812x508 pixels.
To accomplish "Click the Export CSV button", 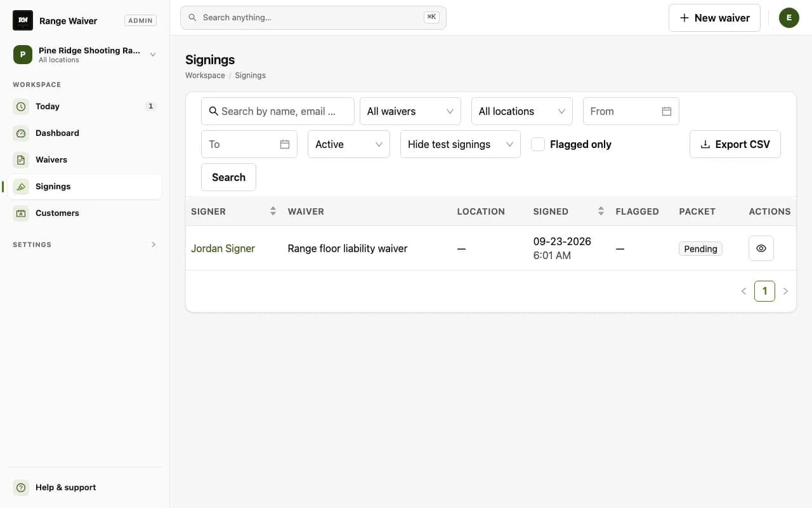I will 735,144.
